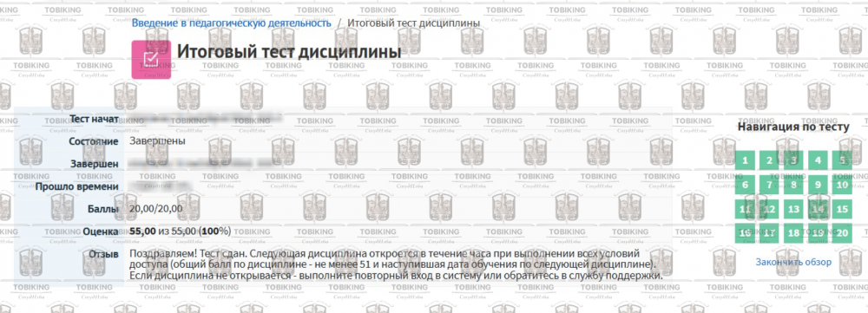Click the page heading 'Итоговый тест дисциплины'

coord(288,52)
